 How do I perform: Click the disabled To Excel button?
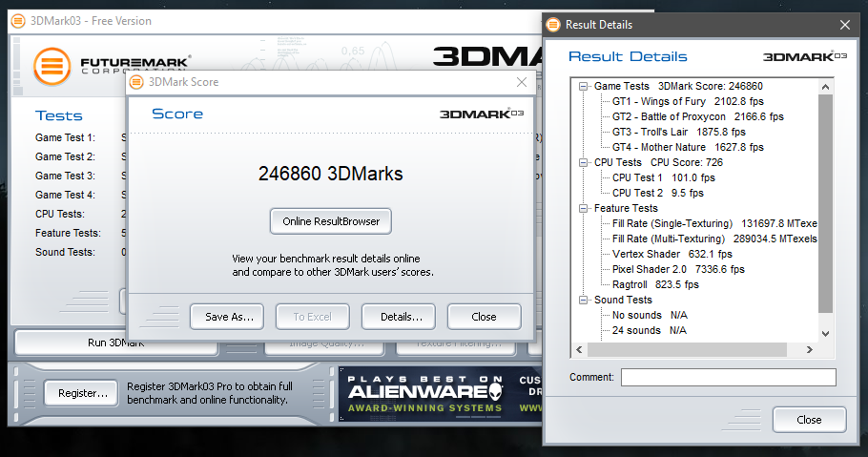313,317
